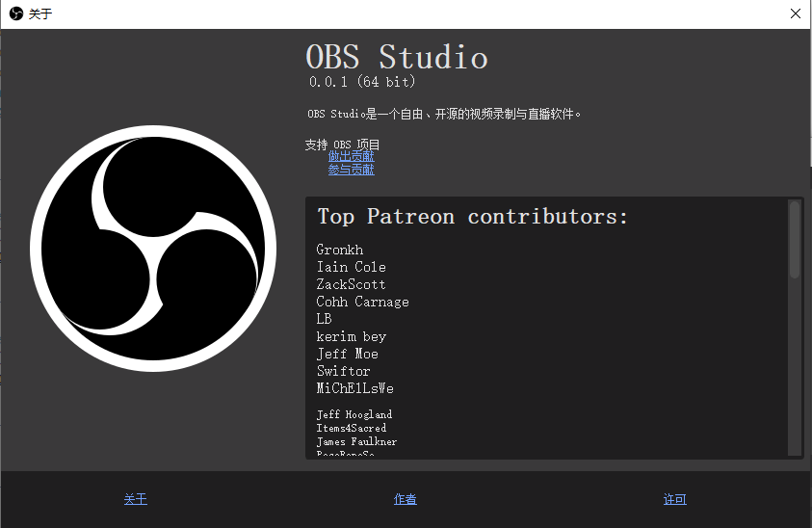The image size is (812, 528).
Task: Click the 支持 OBS 项目 label
Action: tap(342, 145)
